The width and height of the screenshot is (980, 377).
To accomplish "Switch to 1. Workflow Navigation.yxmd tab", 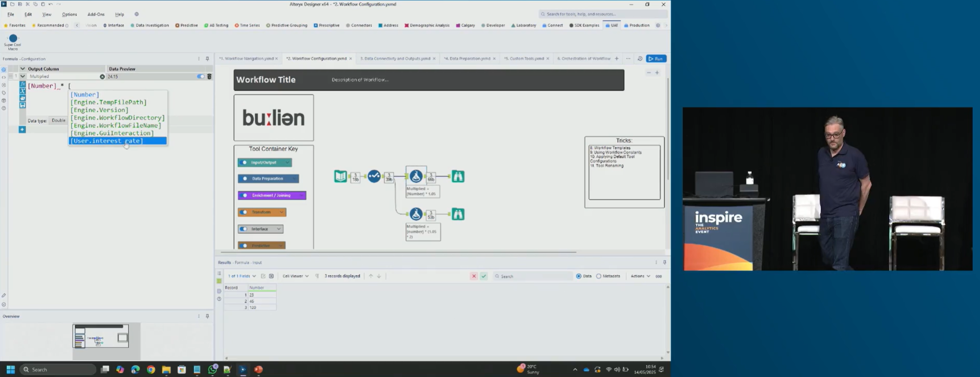I will (246, 59).
